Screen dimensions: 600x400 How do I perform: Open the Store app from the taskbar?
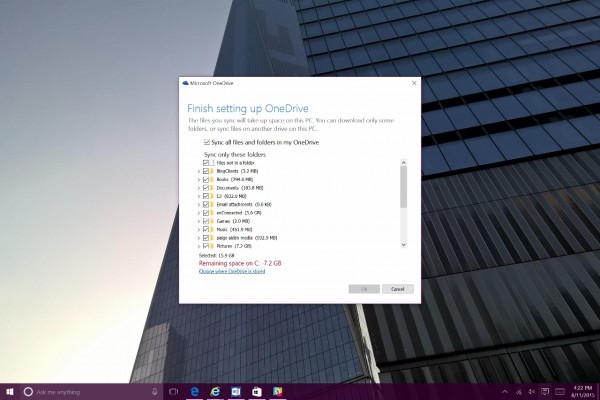(257, 392)
